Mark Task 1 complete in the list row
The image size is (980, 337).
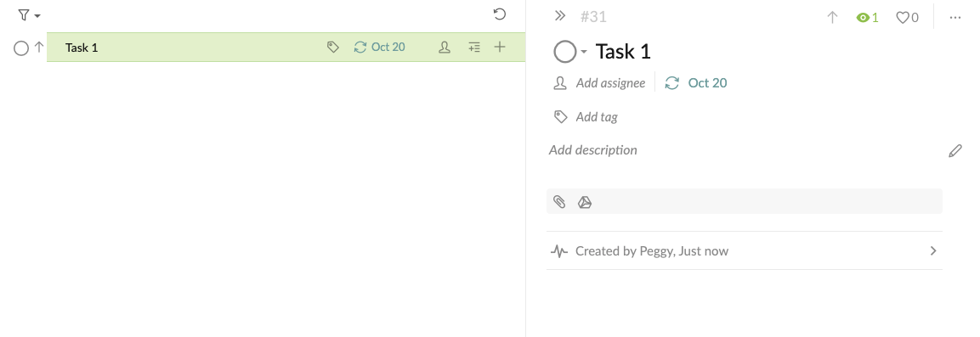coord(21,48)
